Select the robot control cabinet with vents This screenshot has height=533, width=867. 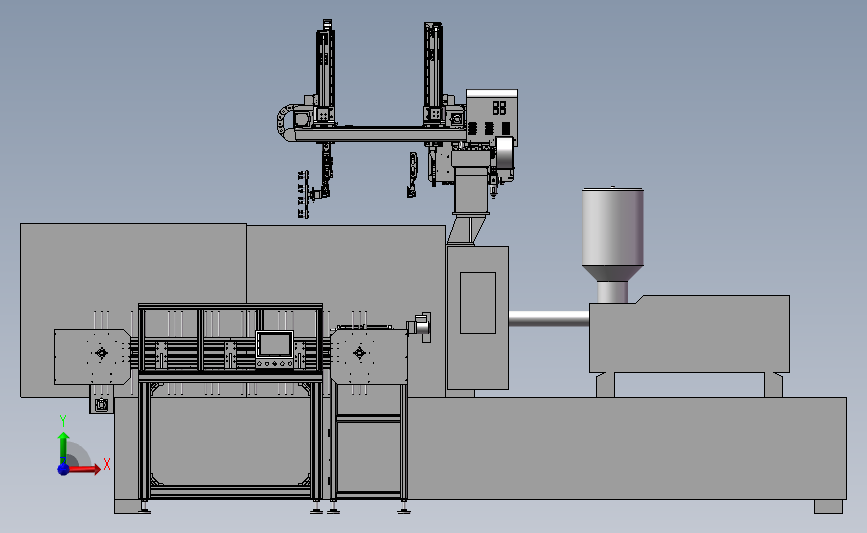(x=492, y=117)
